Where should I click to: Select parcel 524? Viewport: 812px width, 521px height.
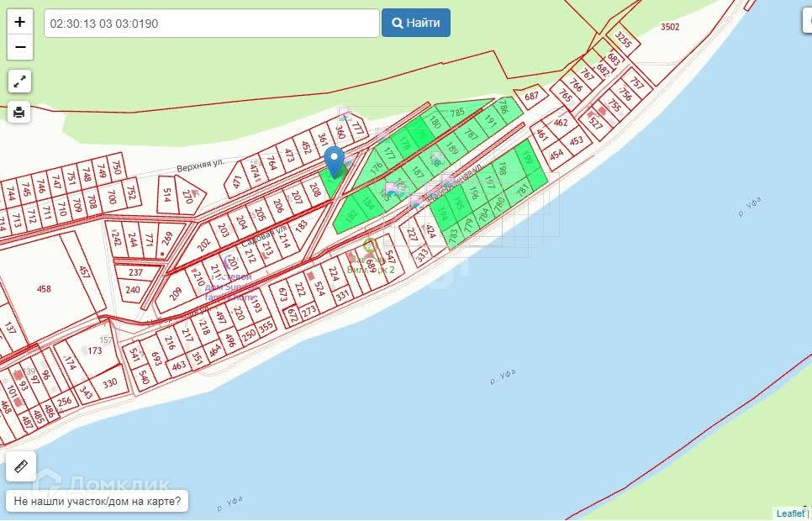(x=319, y=287)
